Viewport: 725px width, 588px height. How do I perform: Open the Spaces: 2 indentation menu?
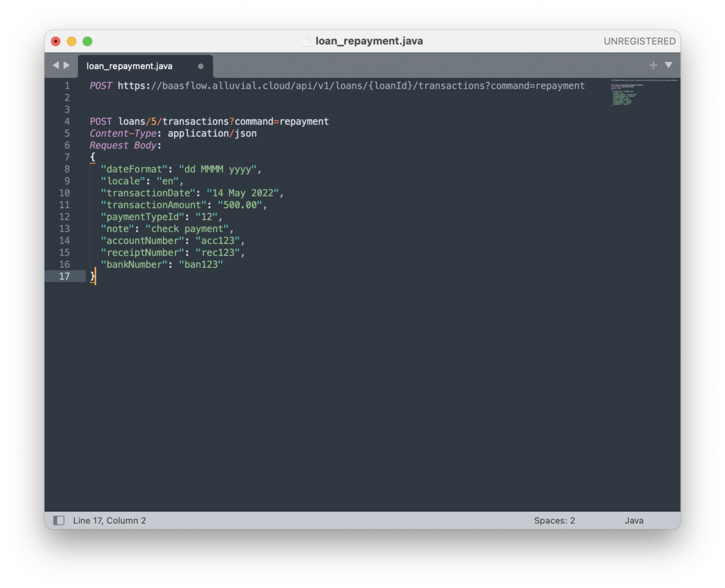pos(554,520)
